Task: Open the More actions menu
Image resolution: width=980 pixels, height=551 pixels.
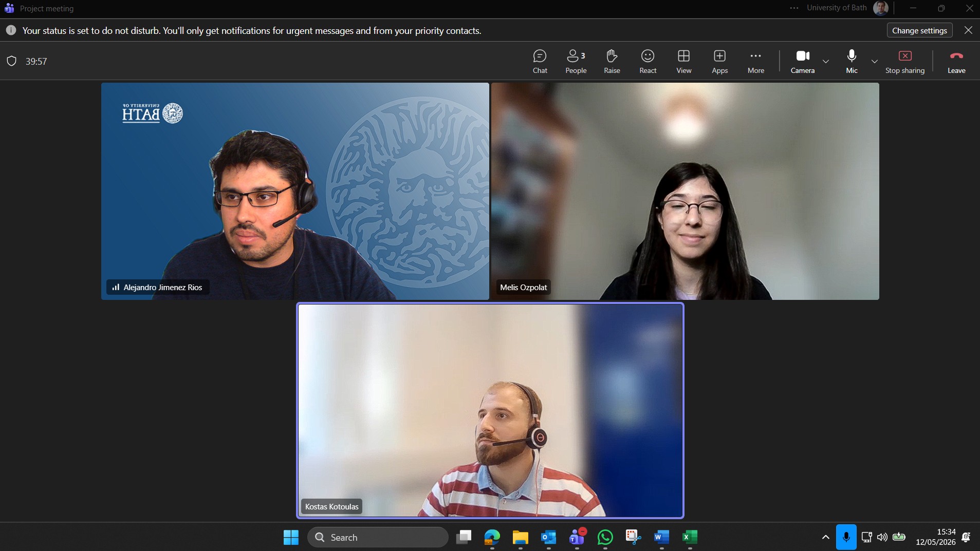Action: 755,62
